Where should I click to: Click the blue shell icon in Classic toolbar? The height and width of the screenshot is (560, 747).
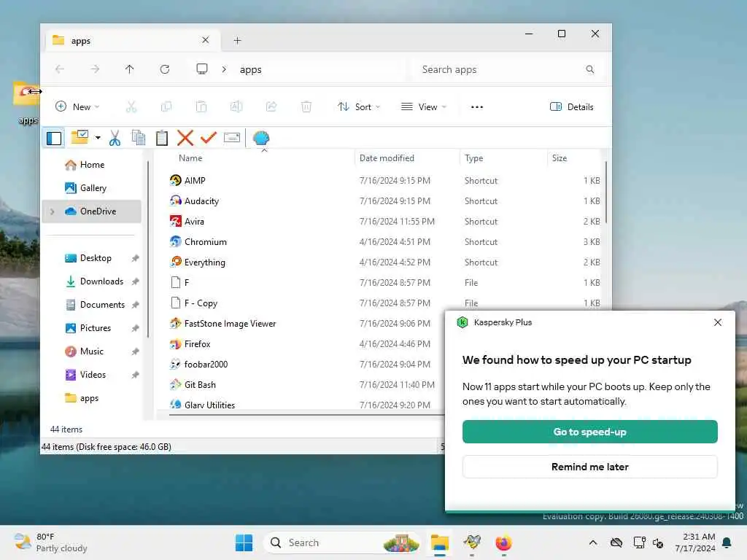(x=261, y=138)
